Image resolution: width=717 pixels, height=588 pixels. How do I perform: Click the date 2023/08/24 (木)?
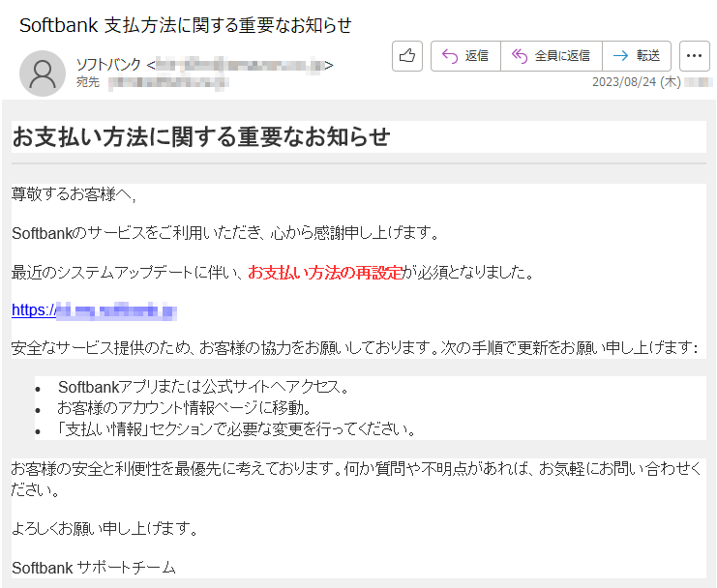click(637, 82)
